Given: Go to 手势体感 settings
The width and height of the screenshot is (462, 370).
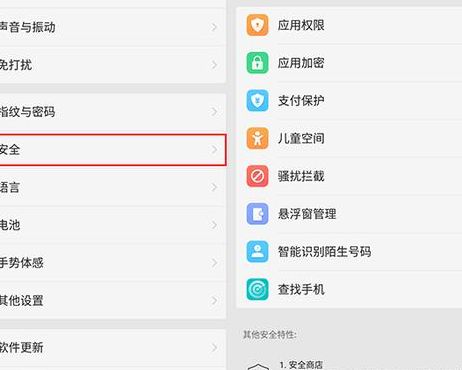Looking at the screenshot, I should pyautogui.click(x=113, y=263).
